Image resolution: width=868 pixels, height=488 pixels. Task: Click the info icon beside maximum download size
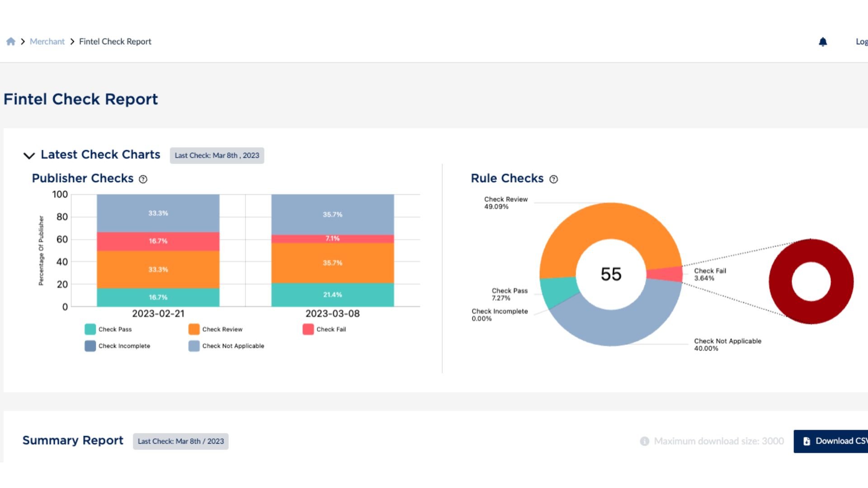coord(644,441)
